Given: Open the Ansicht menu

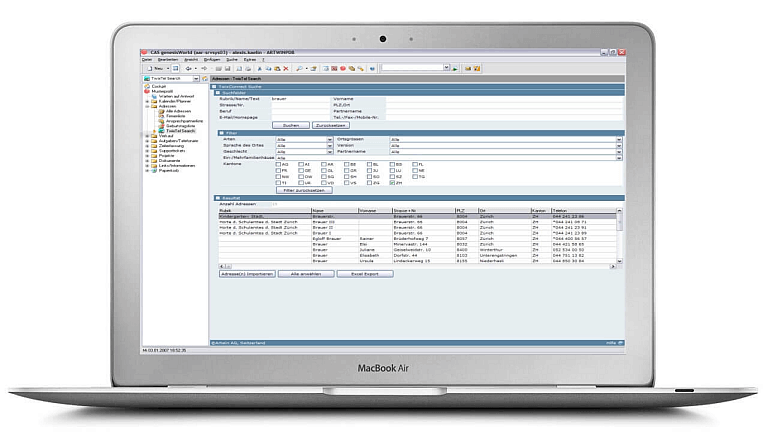Looking at the screenshot, I should click(x=191, y=60).
